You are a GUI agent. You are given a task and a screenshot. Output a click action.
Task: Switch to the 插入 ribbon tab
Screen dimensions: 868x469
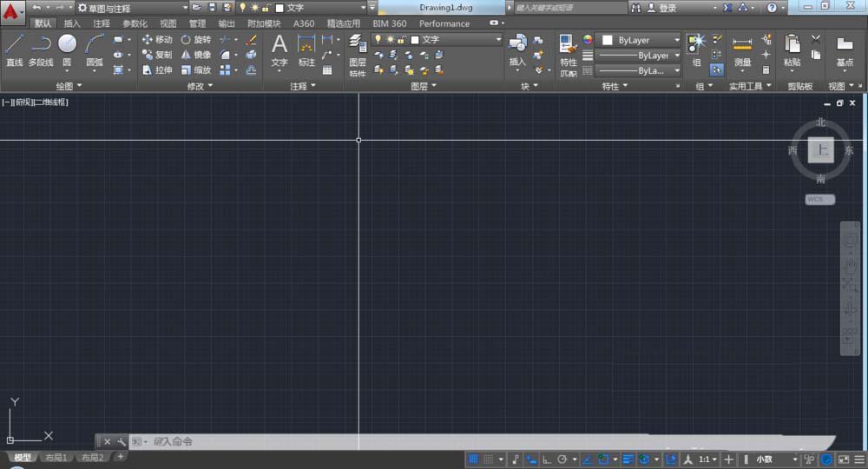(x=72, y=23)
